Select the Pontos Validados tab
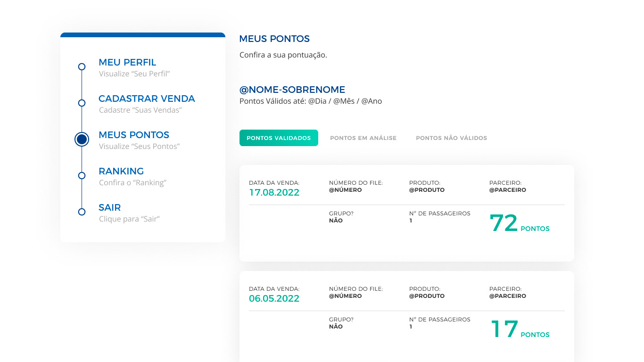 (x=279, y=138)
